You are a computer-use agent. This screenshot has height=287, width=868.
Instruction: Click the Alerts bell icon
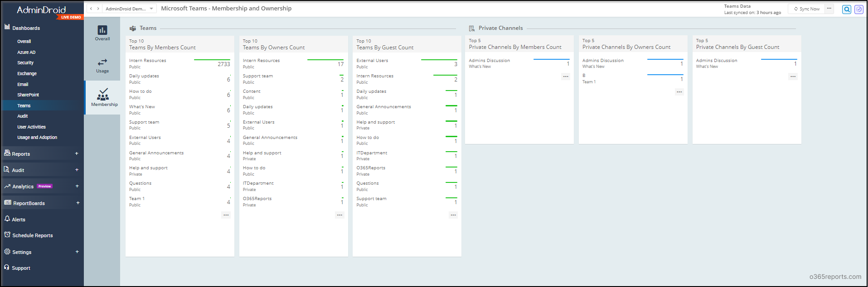7,219
